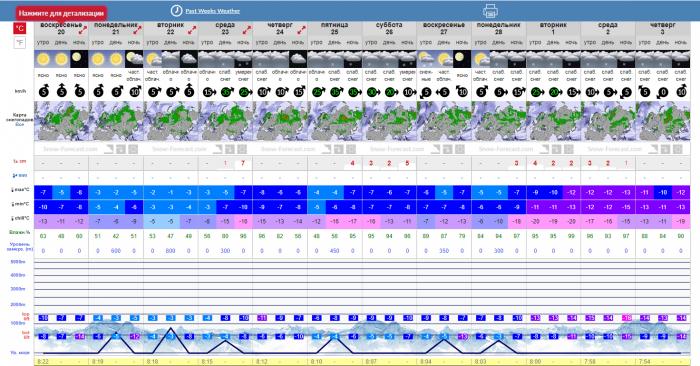
Task: Expand Thursday 24 with the red arrows icon
Action: pos(301,30)
